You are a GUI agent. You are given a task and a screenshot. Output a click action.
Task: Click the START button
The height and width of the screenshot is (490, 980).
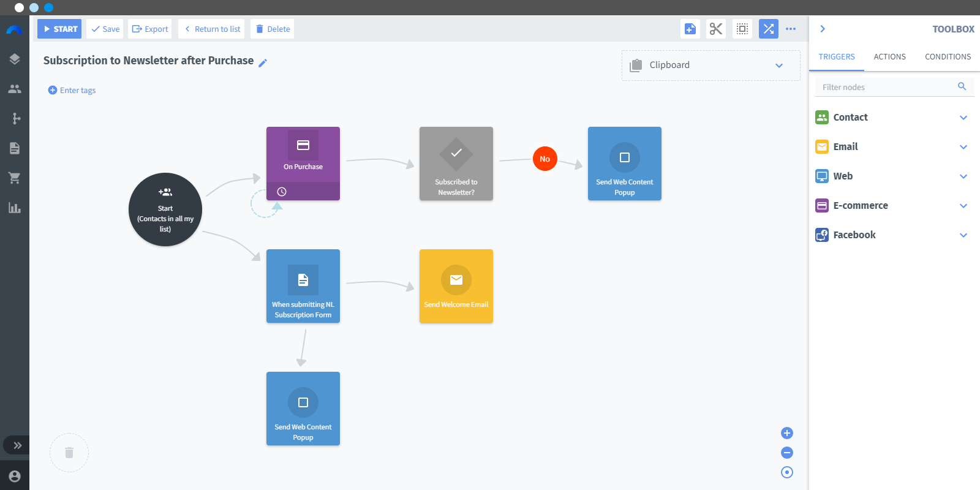tap(59, 29)
